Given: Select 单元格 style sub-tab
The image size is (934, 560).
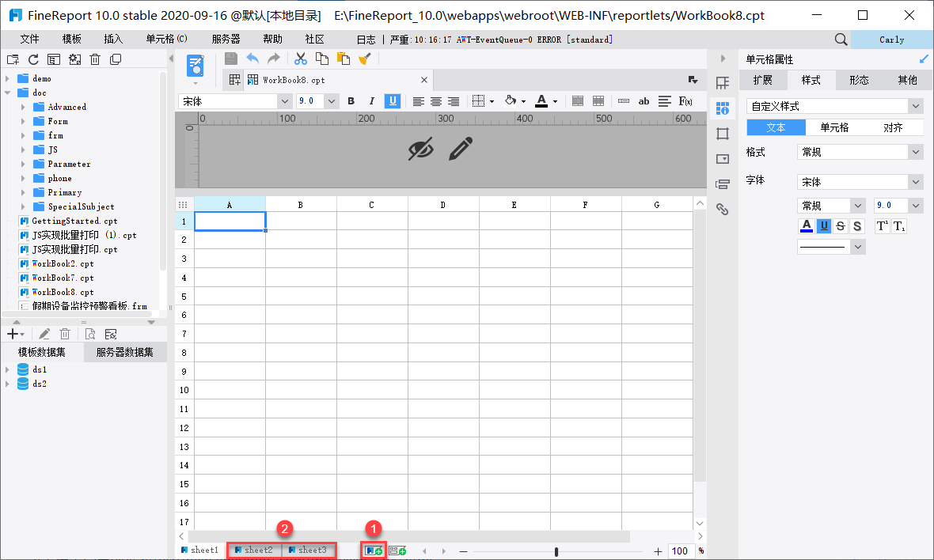Looking at the screenshot, I should pos(834,127).
